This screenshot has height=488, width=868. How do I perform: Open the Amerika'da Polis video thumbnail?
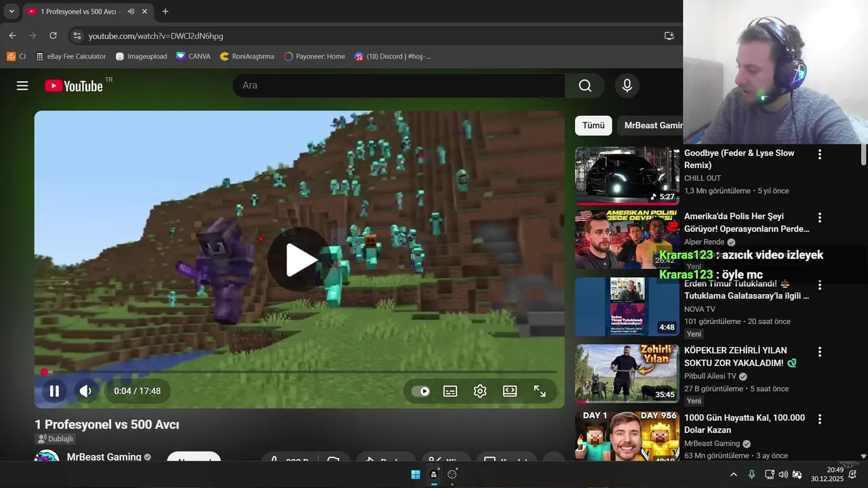tap(627, 240)
